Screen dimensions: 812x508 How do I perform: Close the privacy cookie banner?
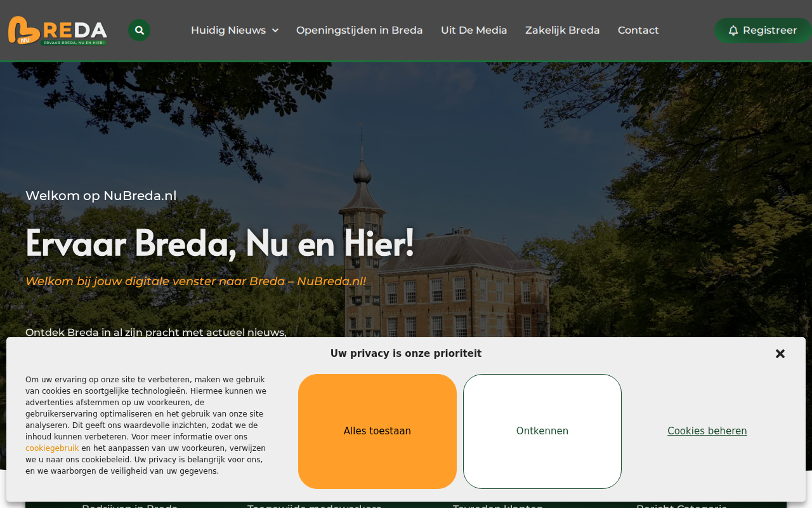(780, 354)
